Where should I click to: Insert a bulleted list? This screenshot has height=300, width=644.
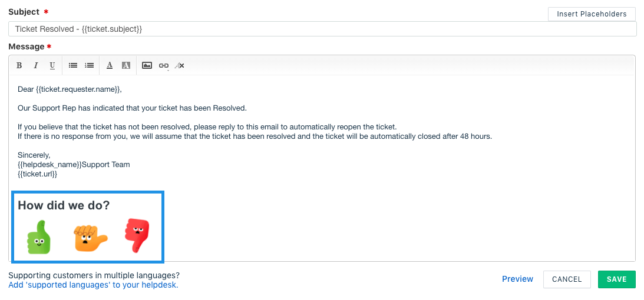[73, 65]
